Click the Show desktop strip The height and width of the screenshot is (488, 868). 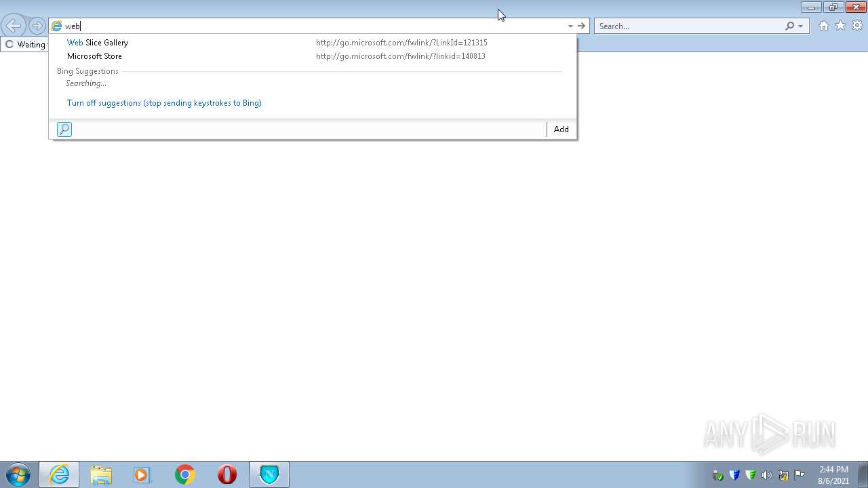tap(863, 474)
